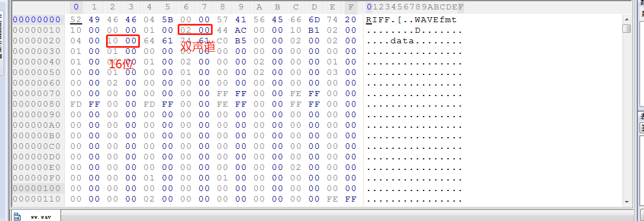
Task: Select byte FD under column 0 in row 00000080
Action: pyautogui.click(x=76, y=104)
